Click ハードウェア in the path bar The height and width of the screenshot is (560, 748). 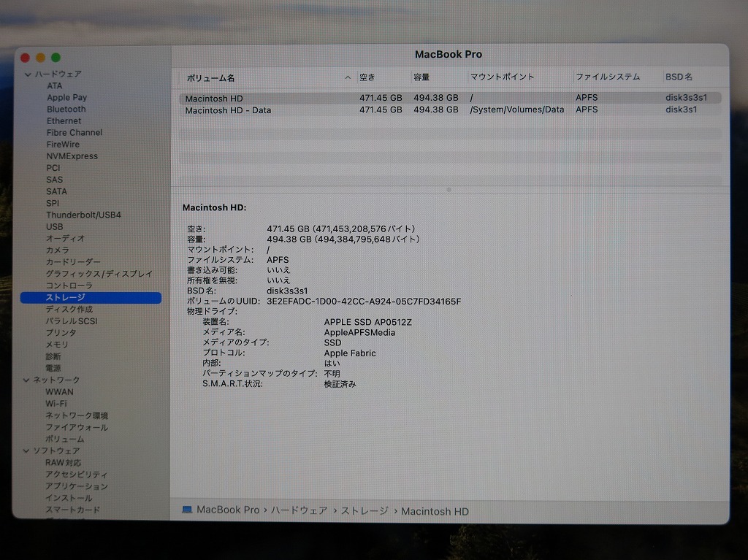click(299, 511)
